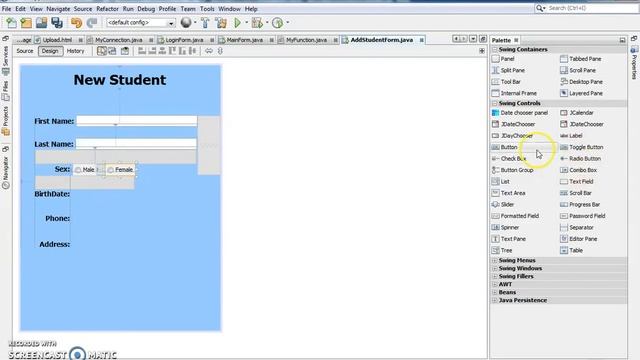
Task: Switch to Source view
Action: pos(24,51)
